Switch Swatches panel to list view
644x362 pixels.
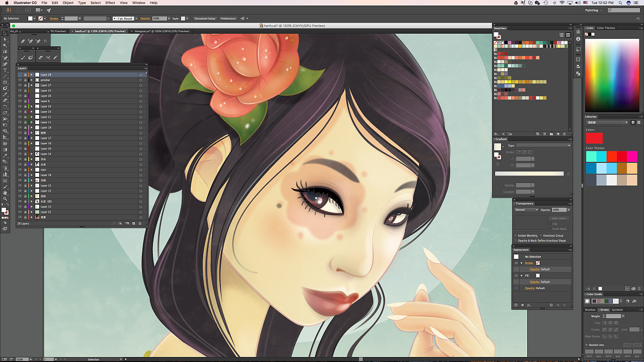562,35
